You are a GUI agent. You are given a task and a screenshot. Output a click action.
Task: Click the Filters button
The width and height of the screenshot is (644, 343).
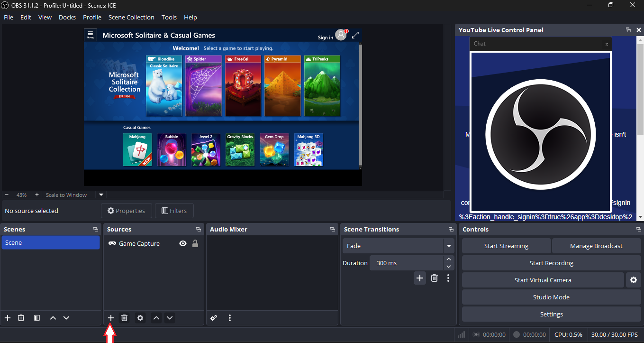point(174,211)
